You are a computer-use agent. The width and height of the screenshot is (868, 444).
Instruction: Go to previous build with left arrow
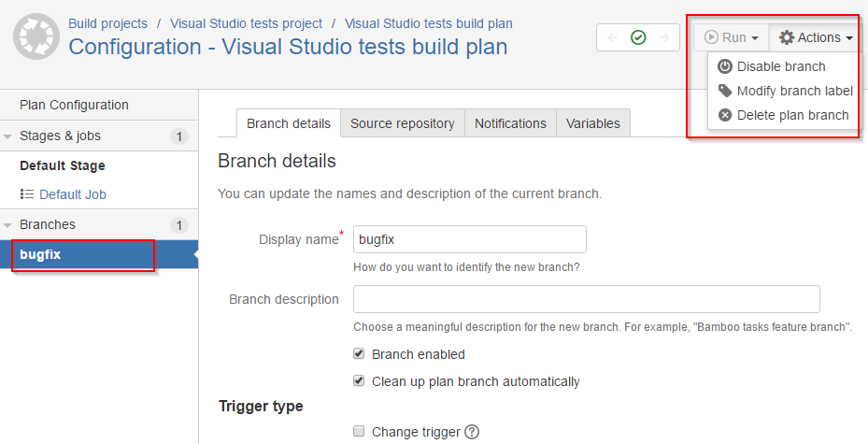coord(612,37)
